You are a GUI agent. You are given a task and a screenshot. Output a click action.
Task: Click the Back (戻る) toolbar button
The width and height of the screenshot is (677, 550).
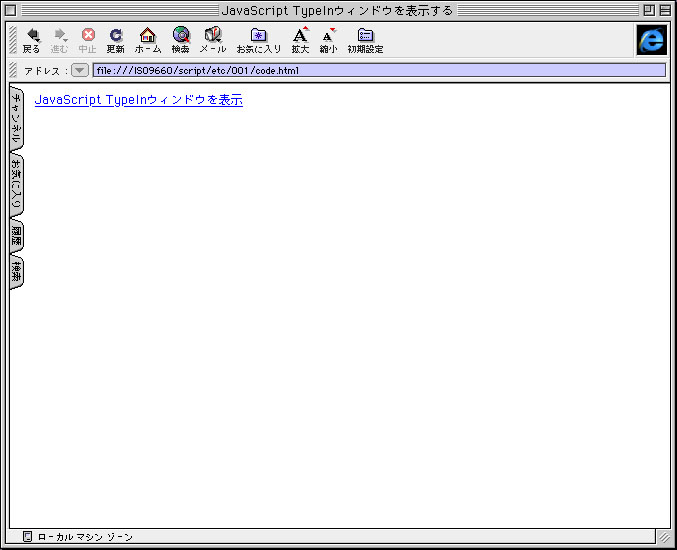[31, 39]
